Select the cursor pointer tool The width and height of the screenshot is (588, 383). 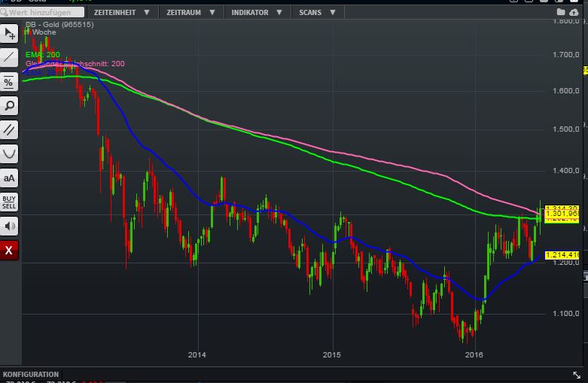[9, 34]
